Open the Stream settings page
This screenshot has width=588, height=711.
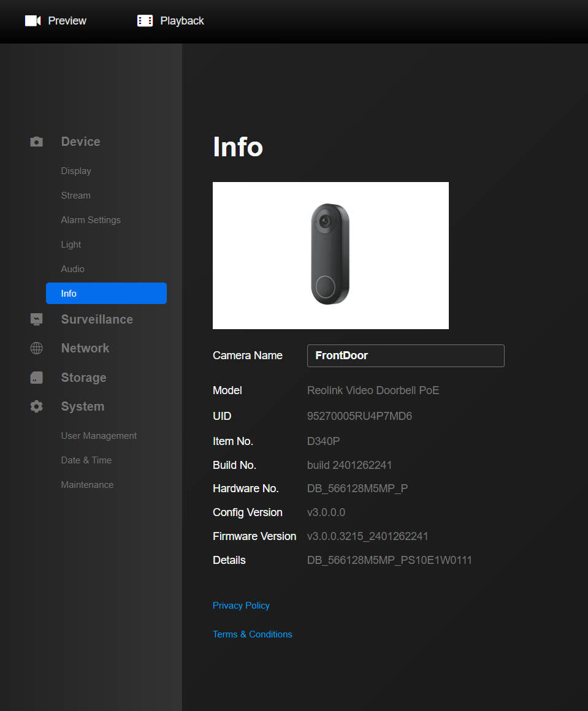pyautogui.click(x=75, y=195)
